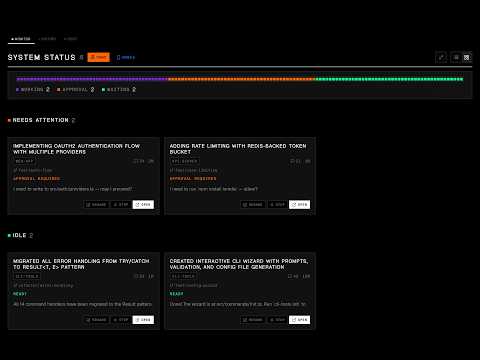Click the green segment of the status bar

tap(389, 79)
